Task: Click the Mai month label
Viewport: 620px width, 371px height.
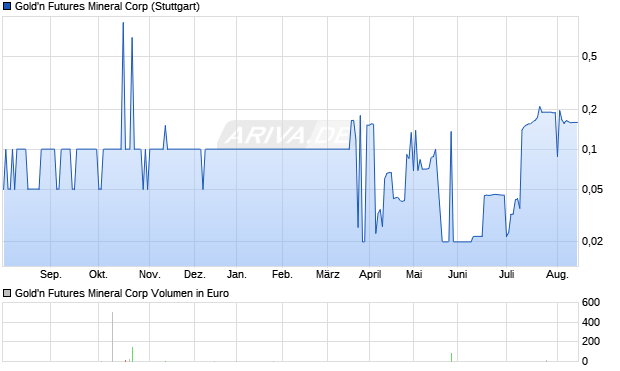Action: 414,274
